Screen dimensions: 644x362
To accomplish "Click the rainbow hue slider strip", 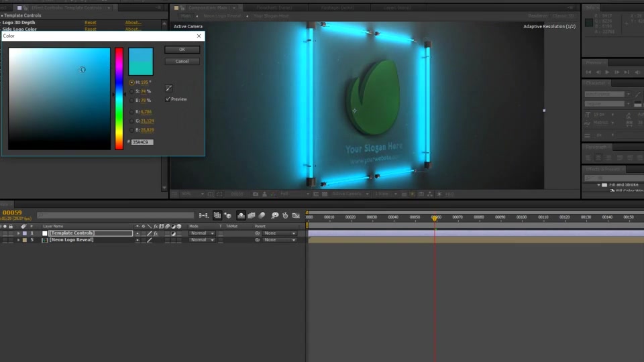I will 119,99.
